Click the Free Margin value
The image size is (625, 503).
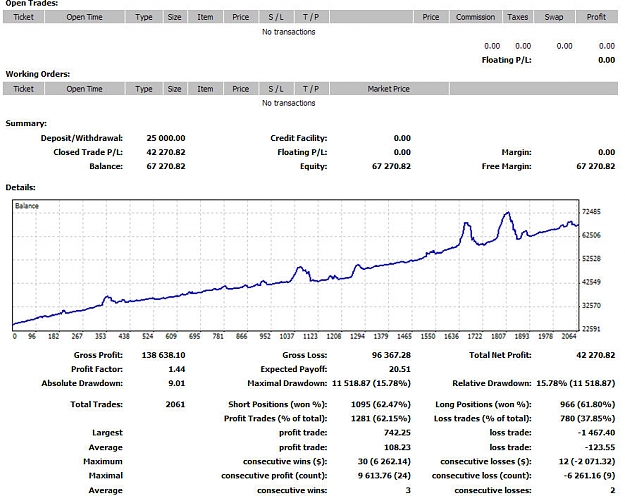tap(596, 166)
